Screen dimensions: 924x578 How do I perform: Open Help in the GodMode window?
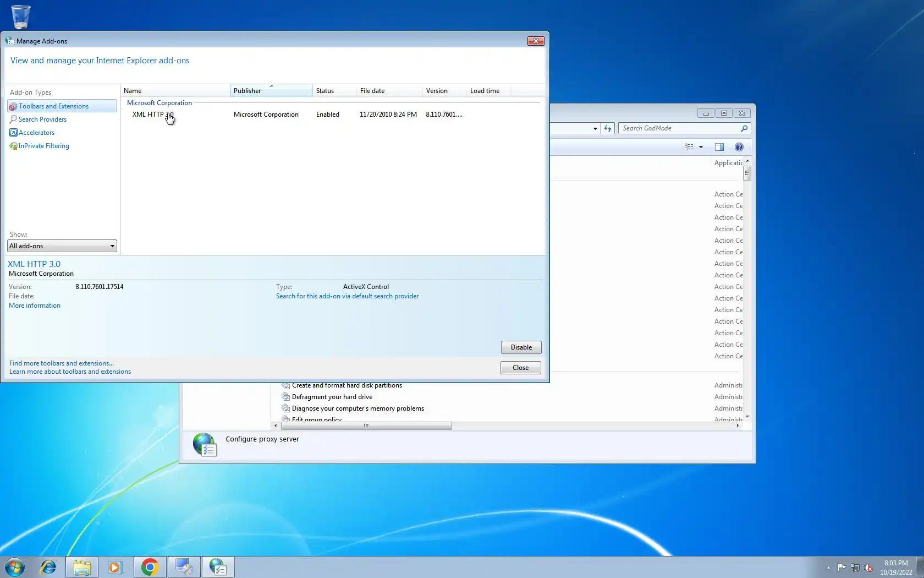(739, 147)
